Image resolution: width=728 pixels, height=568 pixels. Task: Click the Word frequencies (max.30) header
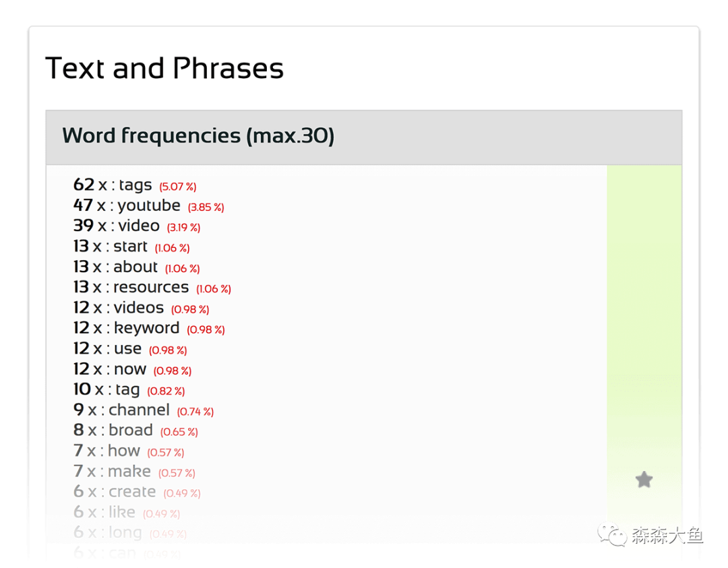point(198,136)
